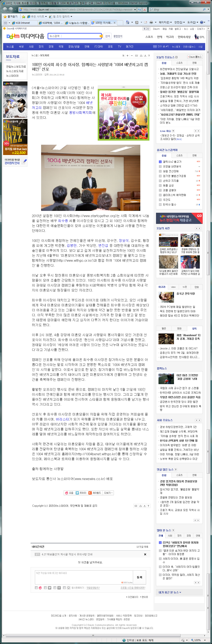212x644 pixels.
Task: Open the Quick Tabs grid icon
Action: (5, 23)
